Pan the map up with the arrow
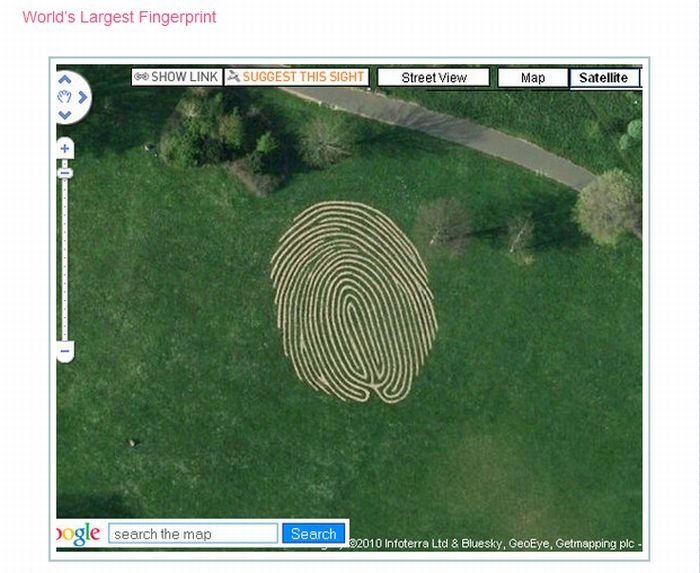Image resolution: width=700 pixels, height=573 pixels. tap(65, 80)
